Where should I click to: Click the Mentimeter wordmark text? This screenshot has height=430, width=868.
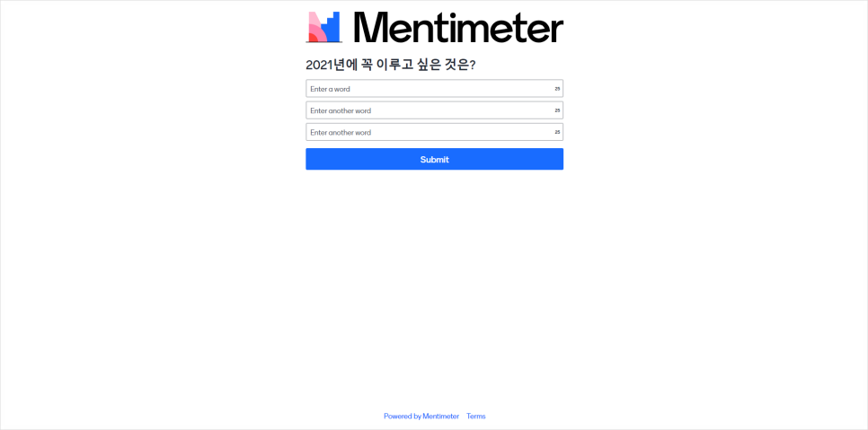click(458, 27)
